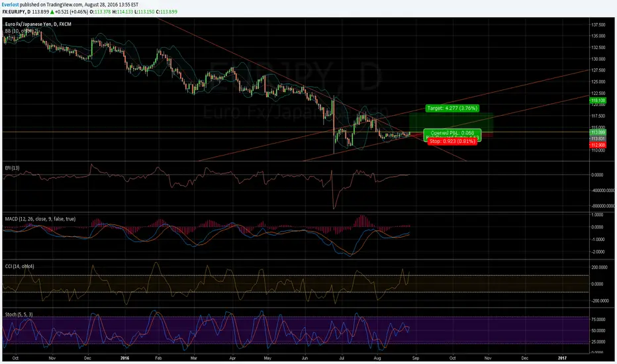Click the H:114.133 high value in header

pyautogui.click(x=122, y=12)
